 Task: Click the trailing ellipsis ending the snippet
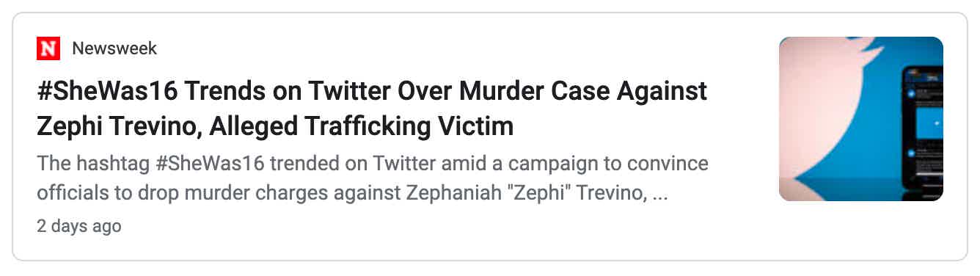pyautogui.click(x=659, y=195)
